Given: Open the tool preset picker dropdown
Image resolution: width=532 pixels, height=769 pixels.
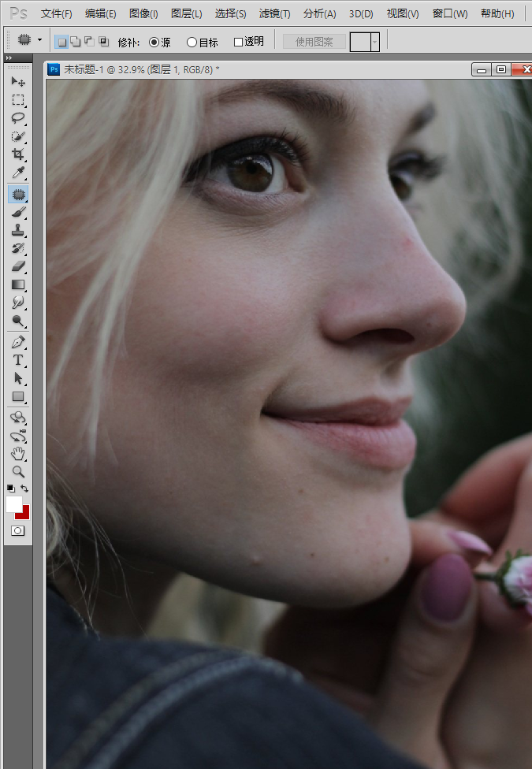Looking at the screenshot, I should 39,39.
